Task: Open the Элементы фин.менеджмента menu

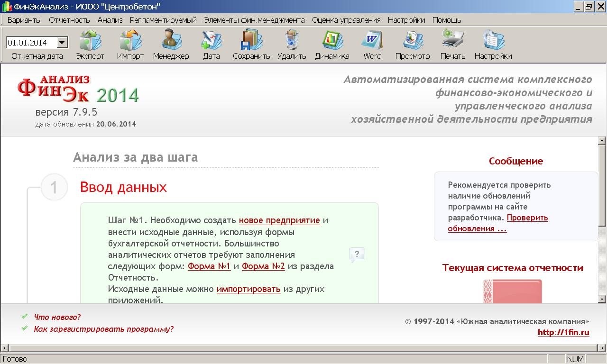Action: (254, 20)
